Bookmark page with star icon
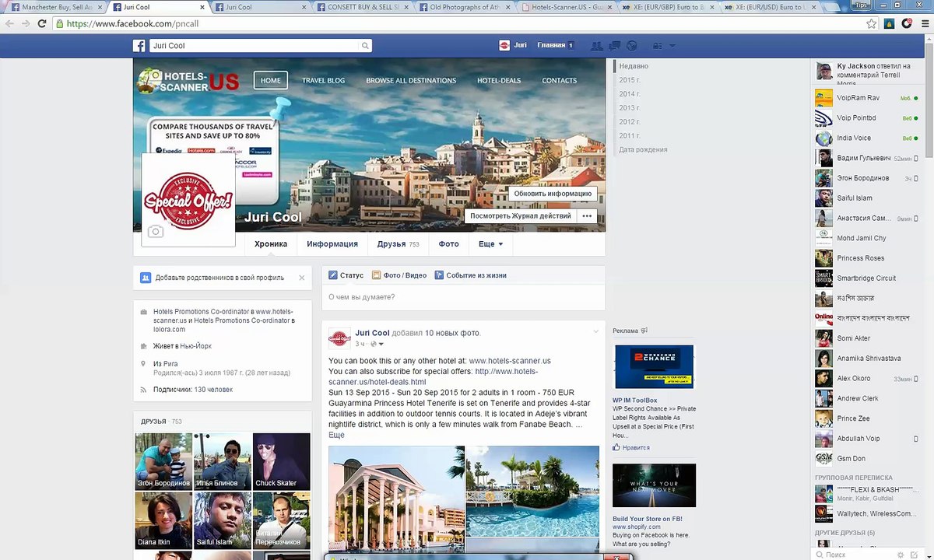 point(872,23)
